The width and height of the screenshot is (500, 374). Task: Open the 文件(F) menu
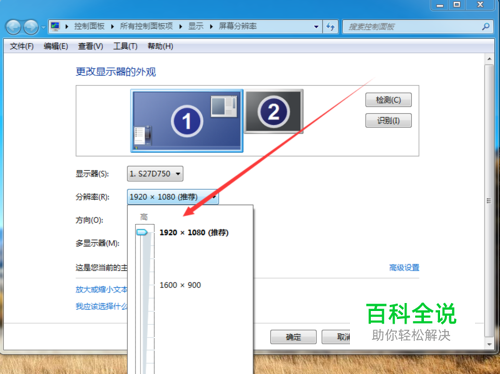[22, 46]
